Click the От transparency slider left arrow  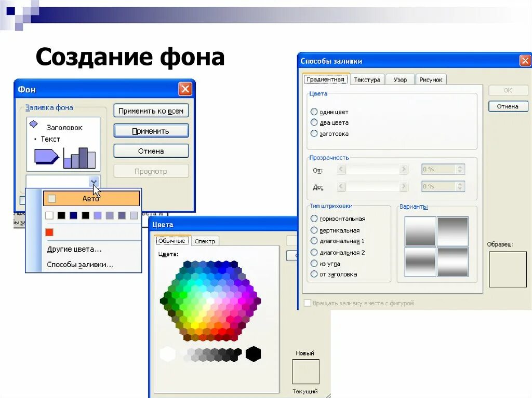pyautogui.click(x=341, y=169)
